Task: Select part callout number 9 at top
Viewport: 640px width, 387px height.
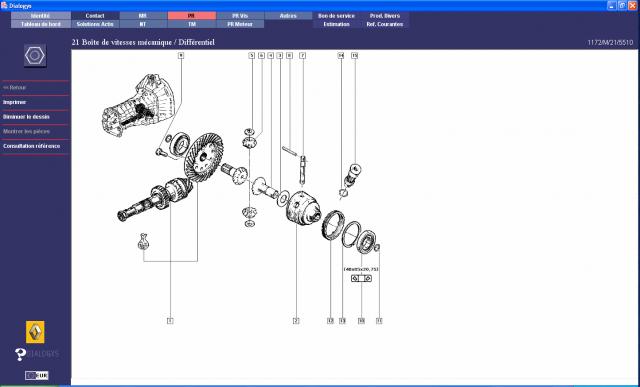Action: point(181,55)
